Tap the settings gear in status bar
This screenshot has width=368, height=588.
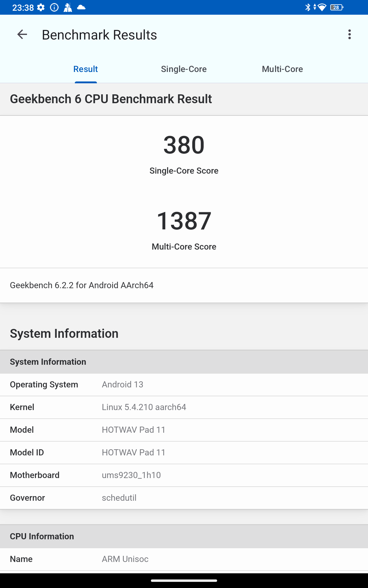point(41,7)
